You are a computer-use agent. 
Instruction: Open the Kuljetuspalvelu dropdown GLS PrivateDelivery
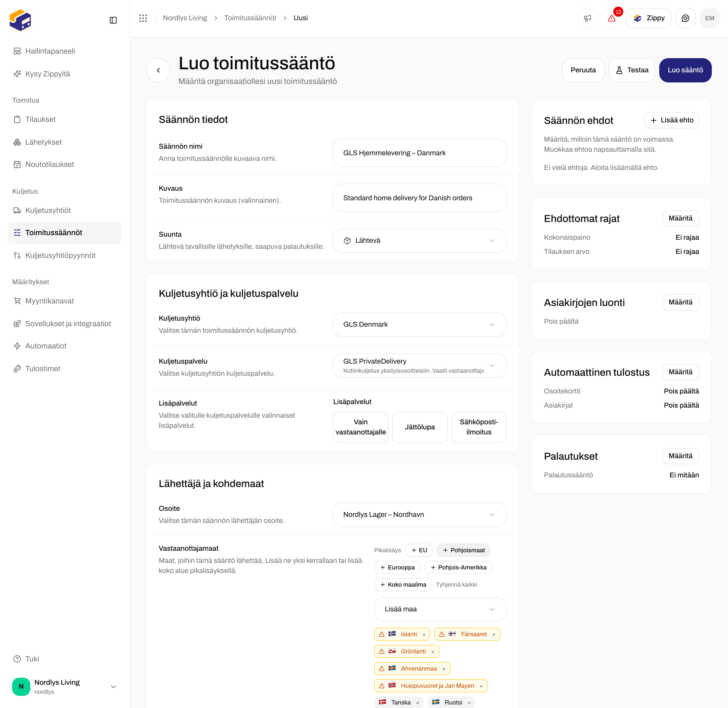pos(419,366)
